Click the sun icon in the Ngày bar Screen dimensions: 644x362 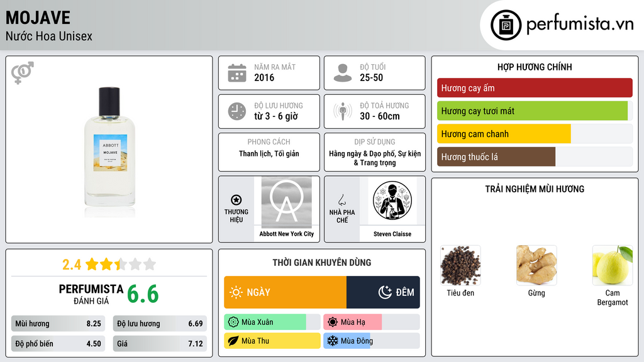[236, 292]
